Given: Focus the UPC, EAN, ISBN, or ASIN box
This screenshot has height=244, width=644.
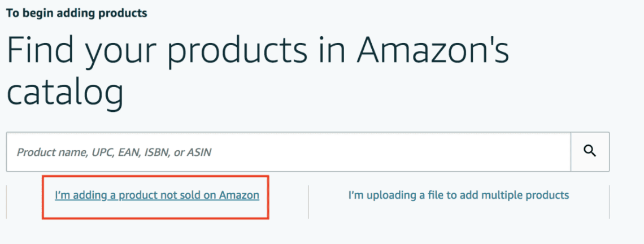Looking at the screenshot, I should [288, 151].
